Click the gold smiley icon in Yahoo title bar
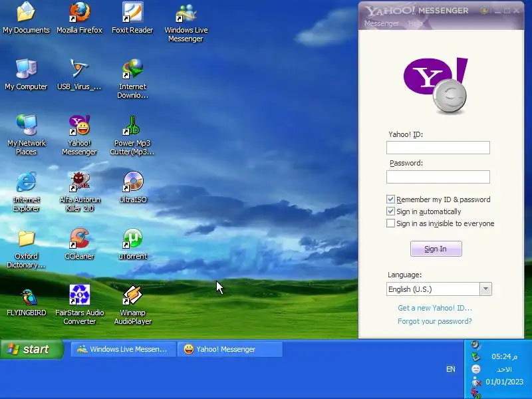This screenshot has height=399, width=532. pyautogui.click(x=485, y=11)
